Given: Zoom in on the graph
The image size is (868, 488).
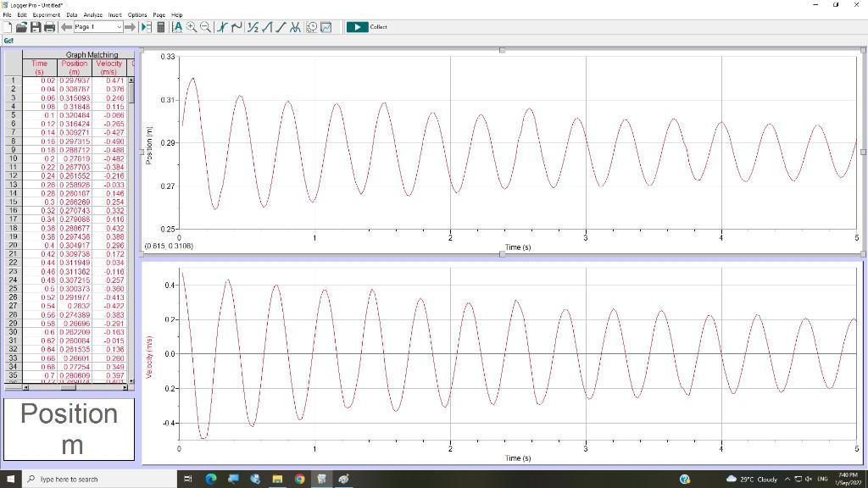Looking at the screenshot, I should pyautogui.click(x=192, y=27).
